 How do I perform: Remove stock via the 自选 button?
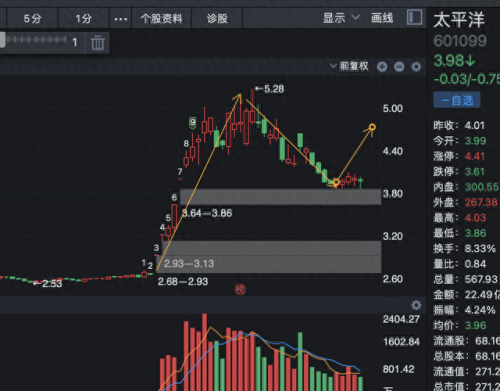click(x=457, y=100)
